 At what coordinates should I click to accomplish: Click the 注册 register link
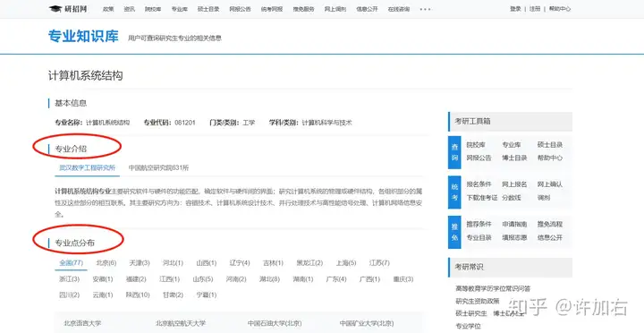pyautogui.click(x=535, y=9)
